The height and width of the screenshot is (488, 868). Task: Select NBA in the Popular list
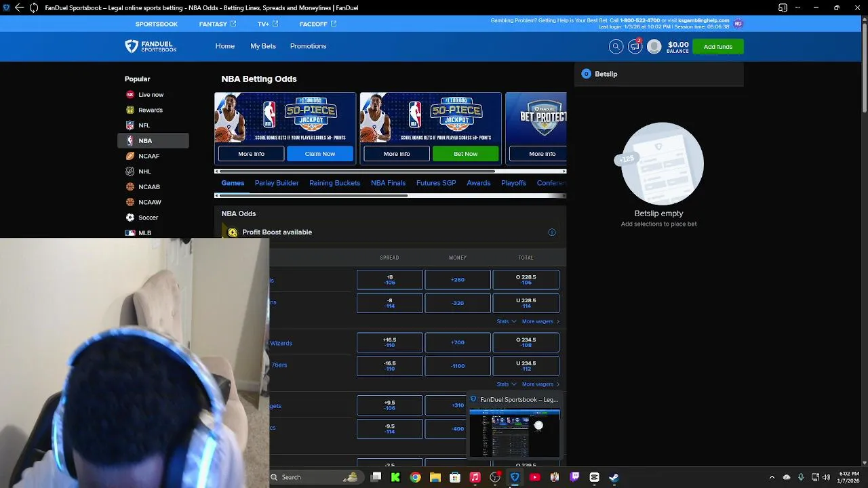coord(153,140)
